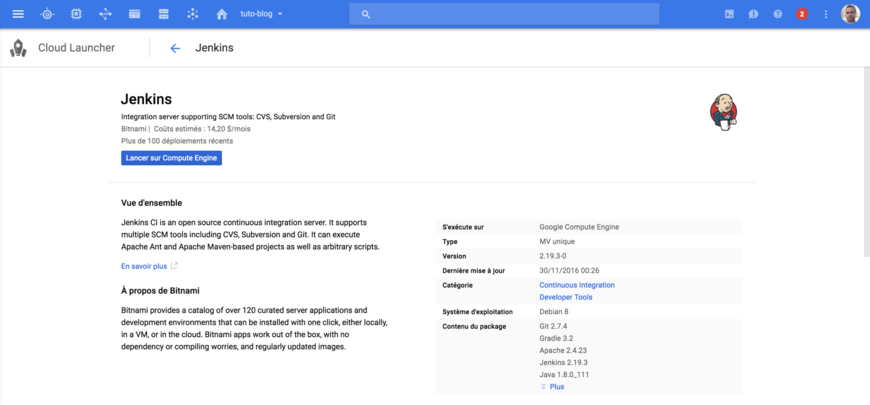This screenshot has height=405, width=870.
Task: Click the 'Gradle 3.2' package entry
Action: coord(558,338)
